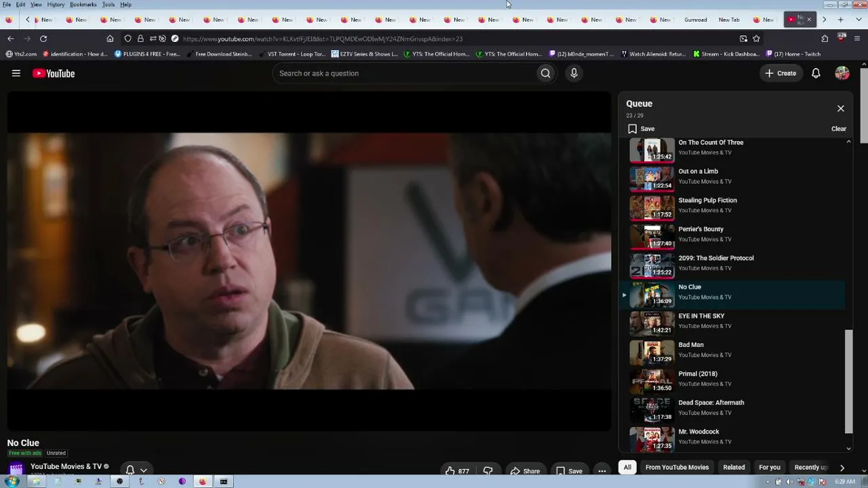Like the video with 877 likes

tap(457, 471)
